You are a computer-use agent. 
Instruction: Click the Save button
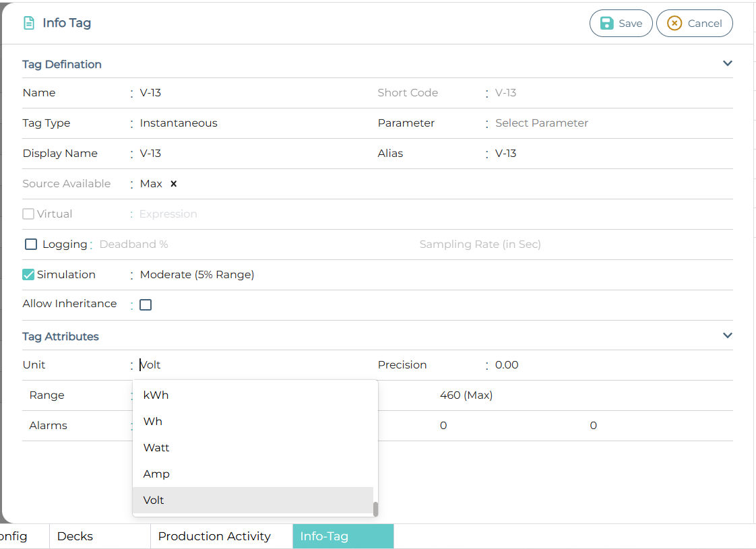click(621, 24)
